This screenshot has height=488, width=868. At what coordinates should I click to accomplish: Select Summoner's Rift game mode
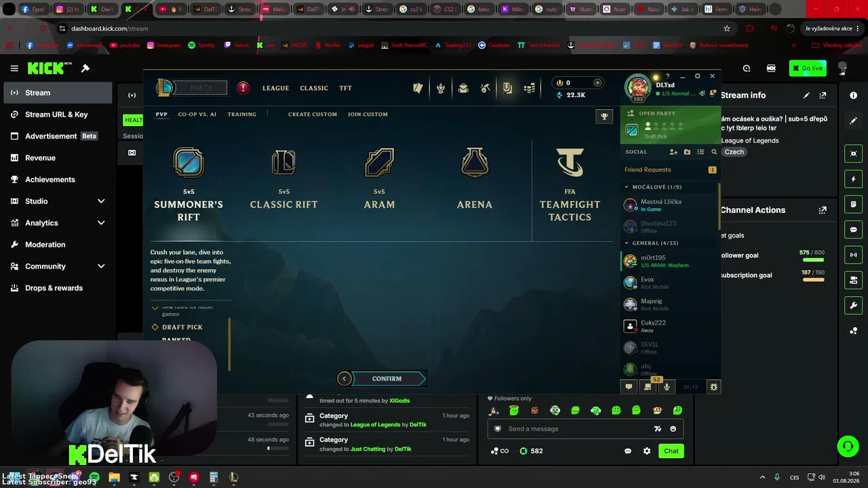189,184
